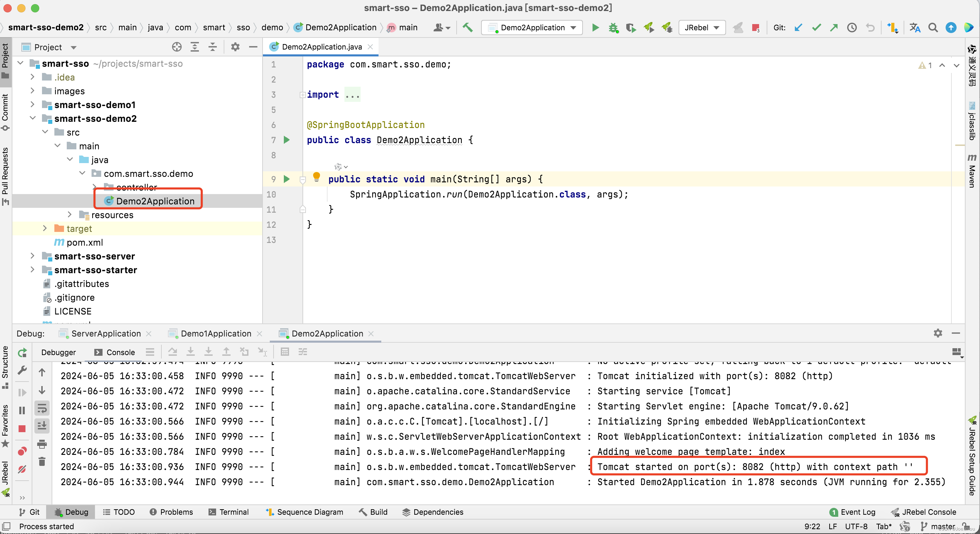
Task: Expand the smart-sso-server module folder
Action: (x=32, y=256)
